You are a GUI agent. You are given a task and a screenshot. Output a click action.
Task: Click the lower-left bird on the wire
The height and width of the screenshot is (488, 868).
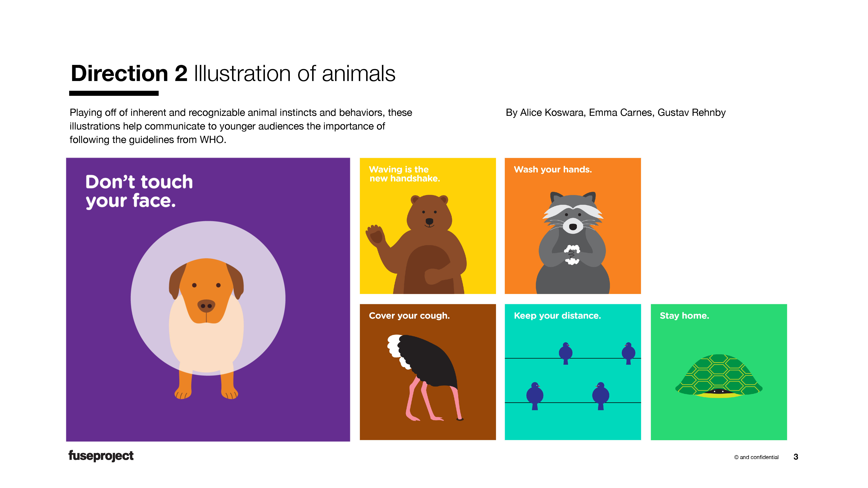tap(535, 396)
